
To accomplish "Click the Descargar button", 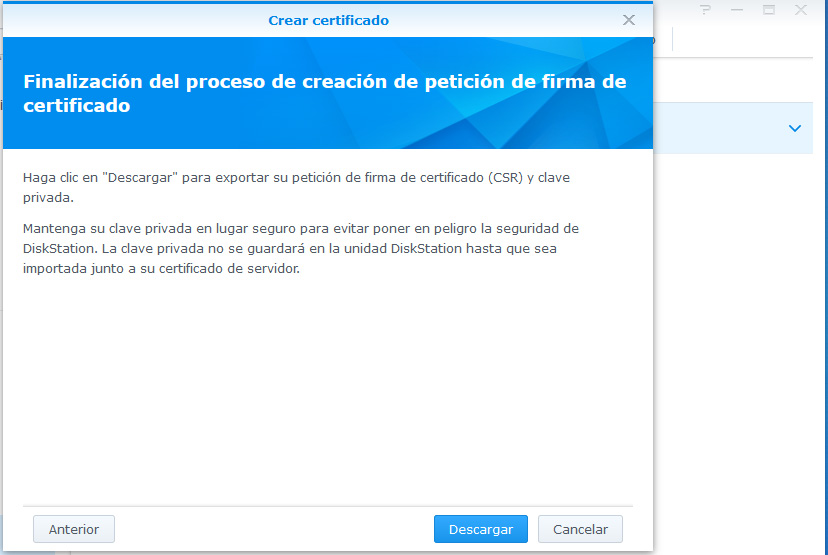I will (x=480, y=529).
